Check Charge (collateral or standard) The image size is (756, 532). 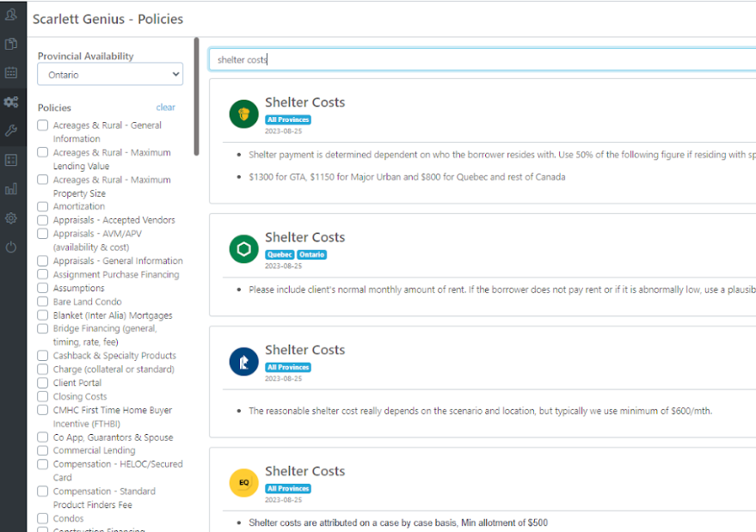coord(43,369)
